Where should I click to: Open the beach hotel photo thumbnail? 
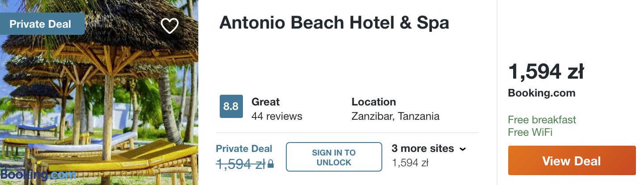coord(99,103)
